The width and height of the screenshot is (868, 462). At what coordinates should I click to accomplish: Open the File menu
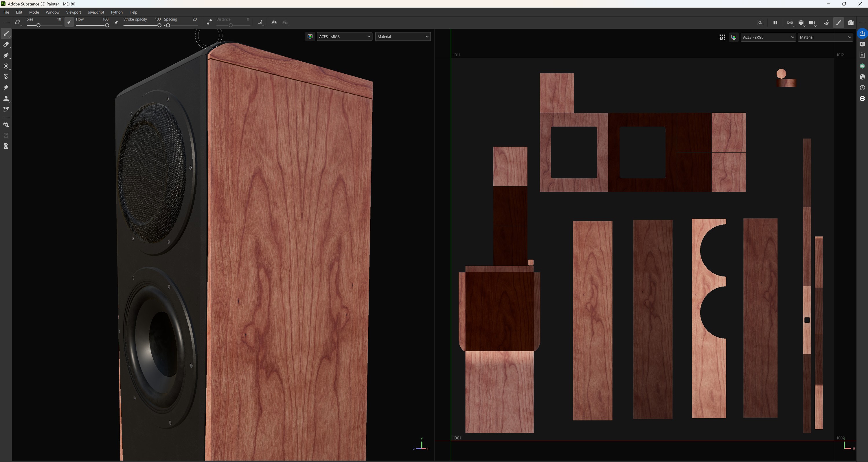(x=6, y=12)
